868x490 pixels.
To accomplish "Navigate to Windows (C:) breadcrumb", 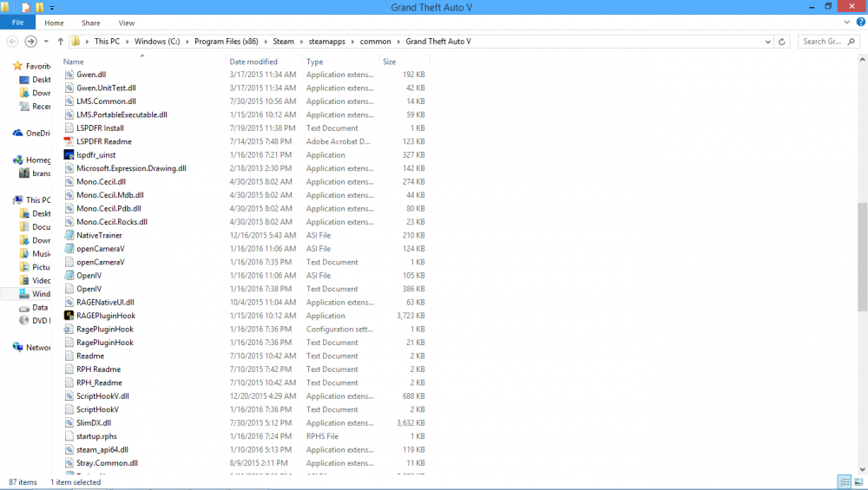I will click(157, 42).
